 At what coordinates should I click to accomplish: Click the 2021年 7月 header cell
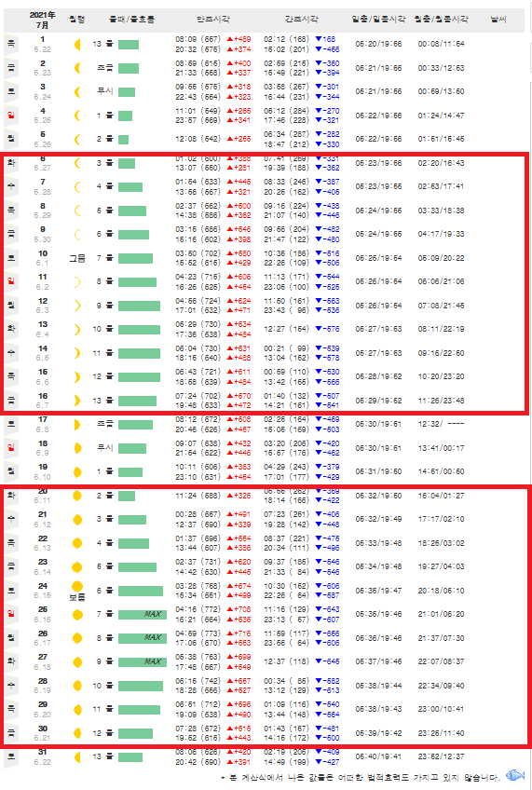click(x=43, y=20)
